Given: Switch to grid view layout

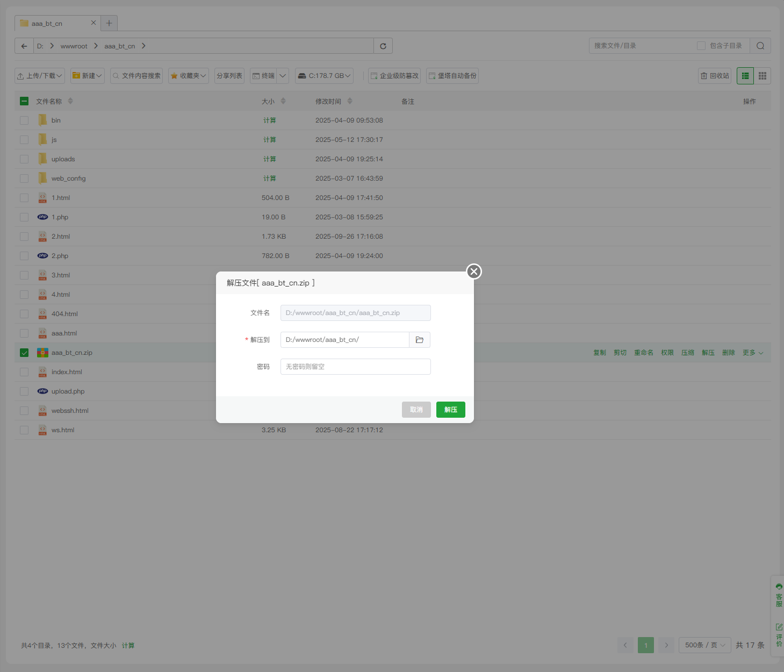Looking at the screenshot, I should coord(763,76).
